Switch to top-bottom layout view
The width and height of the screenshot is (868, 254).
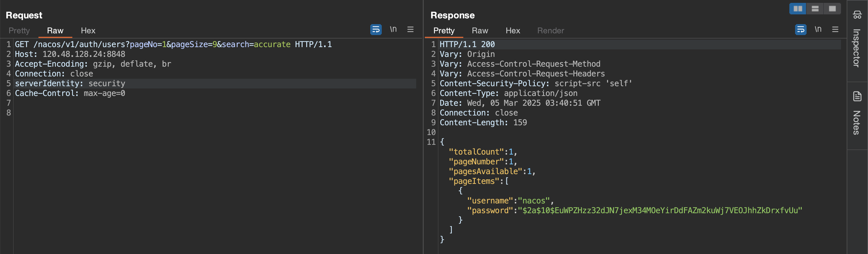coord(815,9)
